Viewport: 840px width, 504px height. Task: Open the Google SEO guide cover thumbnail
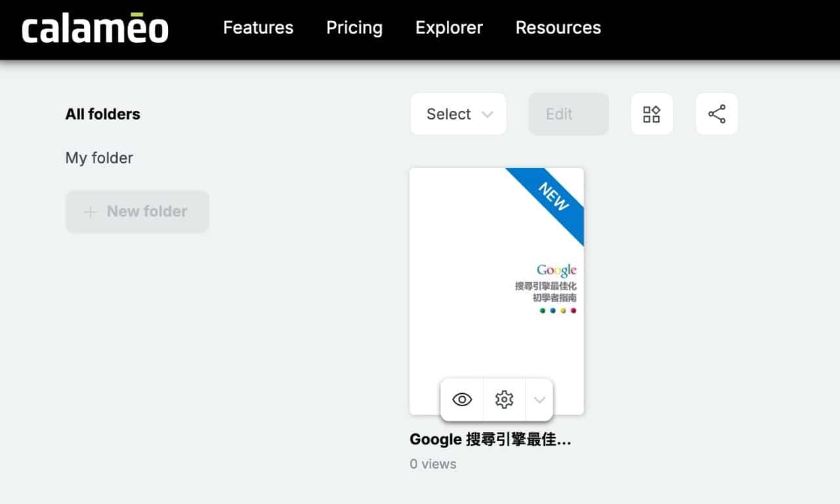pos(497,291)
